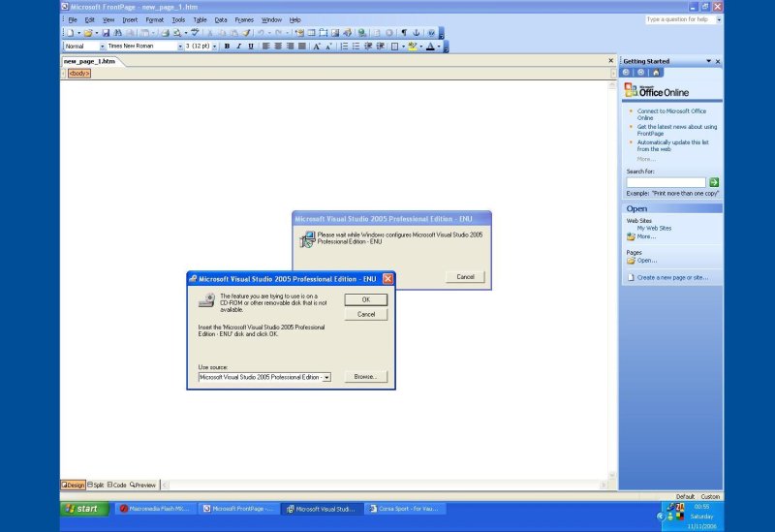Open the Font Size dropdown showing 3 (12 pt)
Screen dimensions: 775x532
pyautogui.click(x=214, y=46)
